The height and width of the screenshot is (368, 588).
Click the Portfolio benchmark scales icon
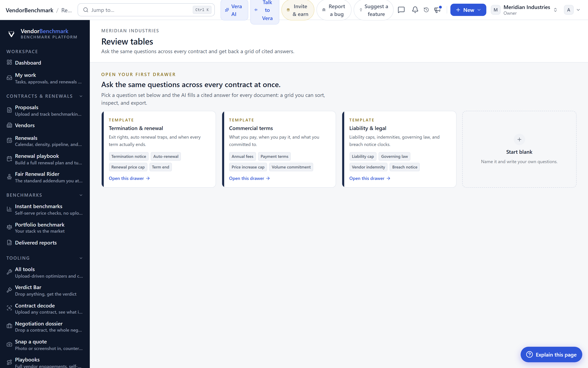click(x=9, y=227)
